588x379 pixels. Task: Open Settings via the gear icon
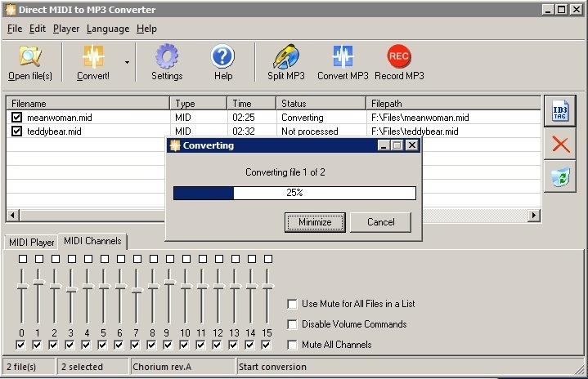[167, 57]
